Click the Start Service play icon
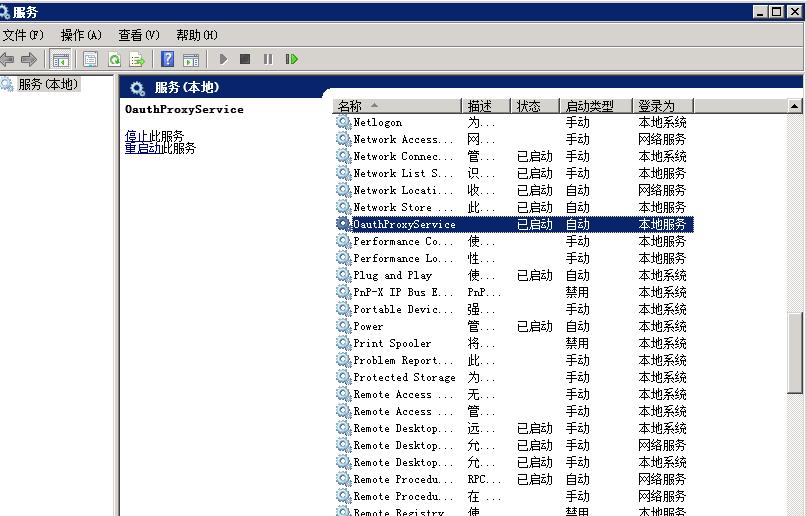The height and width of the screenshot is (516, 807). pyautogui.click(x=223, y=59)
